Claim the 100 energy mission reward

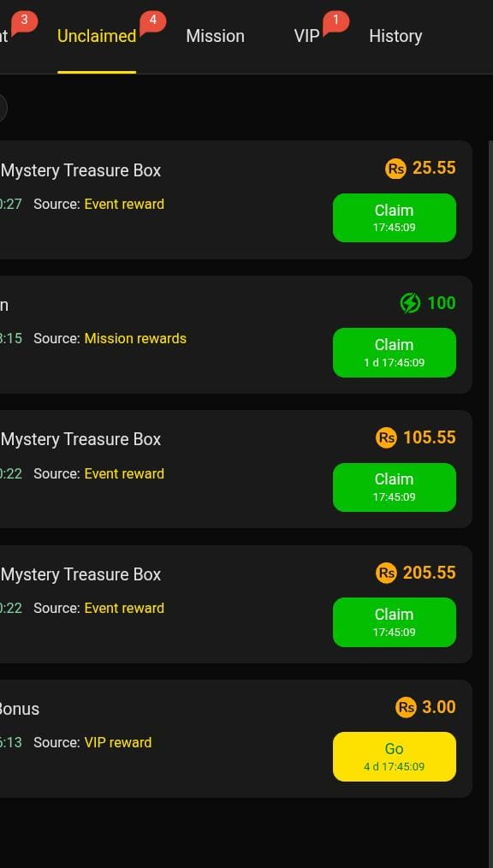point(395,353)
